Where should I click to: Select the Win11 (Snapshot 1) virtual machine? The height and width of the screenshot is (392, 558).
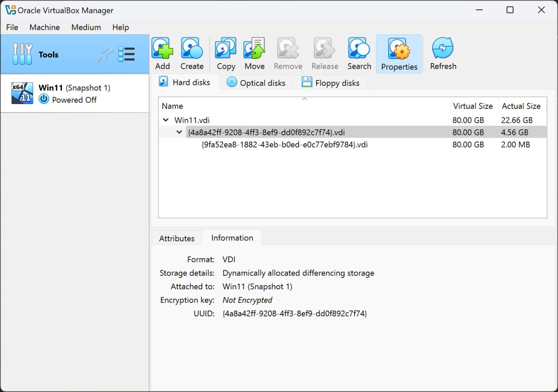(x=74, y=93)
